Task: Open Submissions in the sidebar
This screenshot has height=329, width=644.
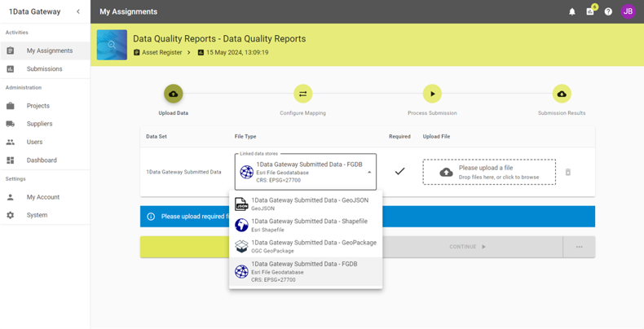Action: coord(44,69)
